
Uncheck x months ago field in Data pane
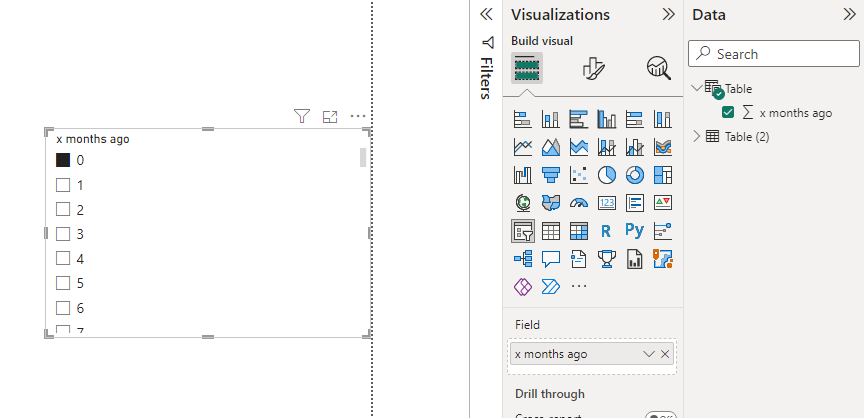(x=728, y=112)
